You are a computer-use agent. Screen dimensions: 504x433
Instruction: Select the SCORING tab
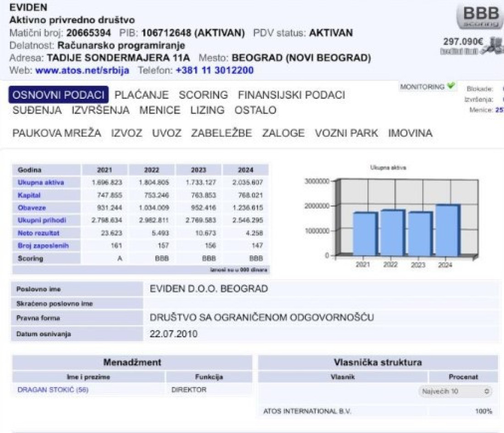pyautogui.click(x=203, y=95)
